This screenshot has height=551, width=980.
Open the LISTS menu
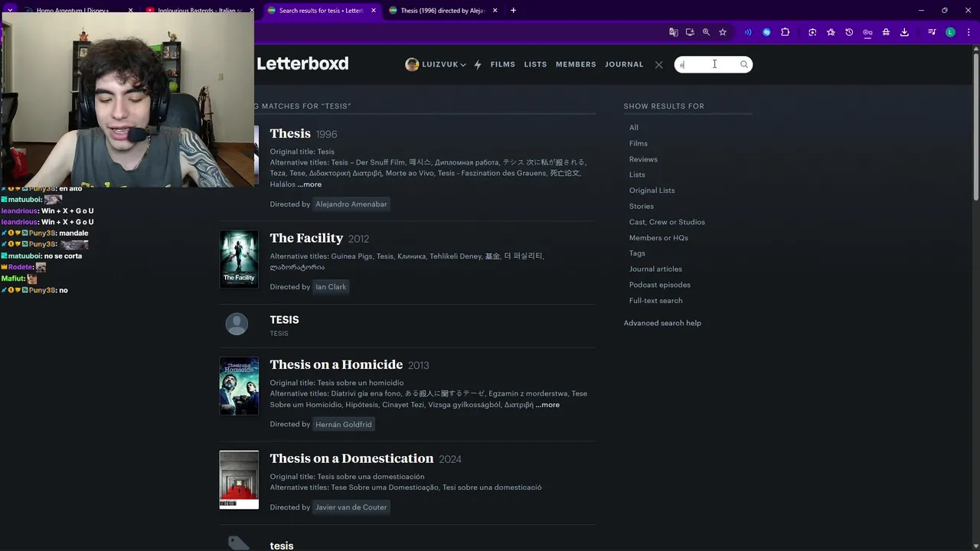(x=535, y=64)
